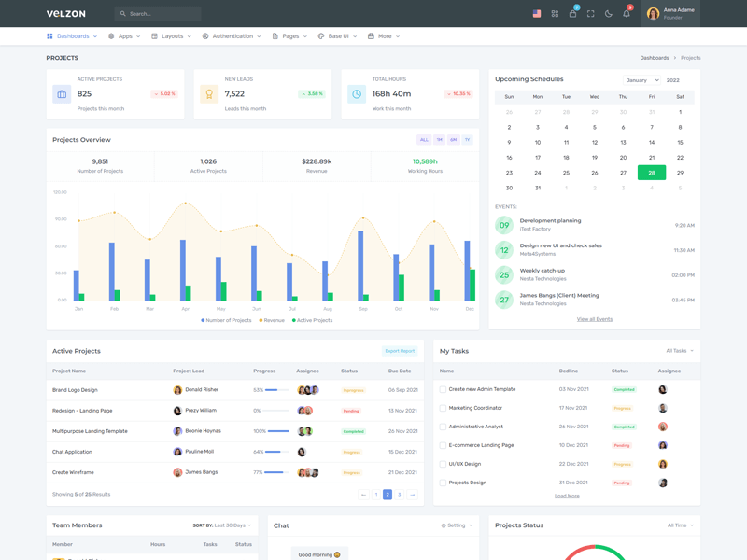Open the web apps grid icon

555,14
